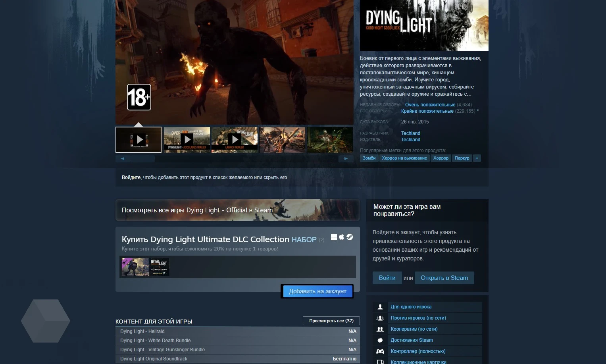
Task: Click the left arrow of the media strip
Action: pyautogui.click(x=123, y=158)
